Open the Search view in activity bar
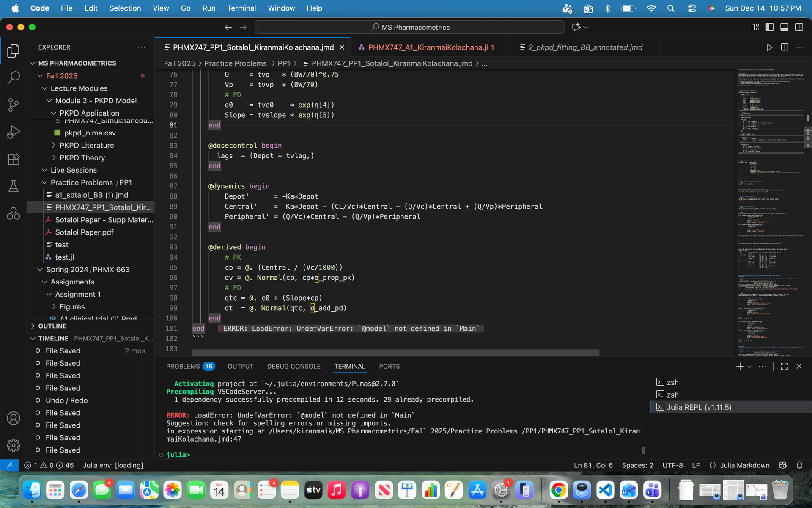This screenshot has height=508, width=812. pos(14,77)
